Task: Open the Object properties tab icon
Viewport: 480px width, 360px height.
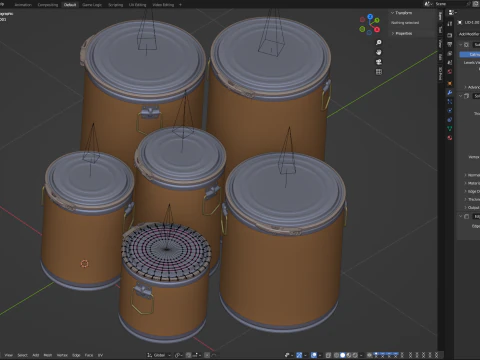Action: (450, 83)
